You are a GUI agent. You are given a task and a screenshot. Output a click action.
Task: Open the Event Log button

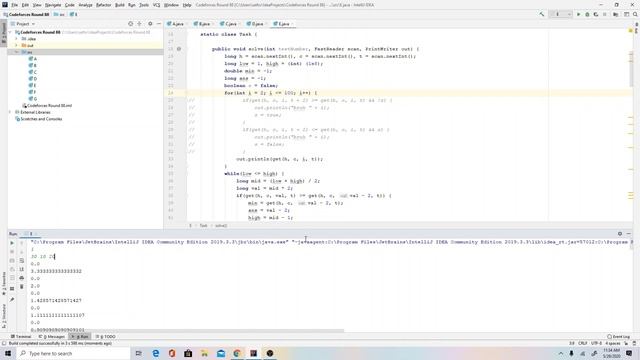click(x=618, y=337)
